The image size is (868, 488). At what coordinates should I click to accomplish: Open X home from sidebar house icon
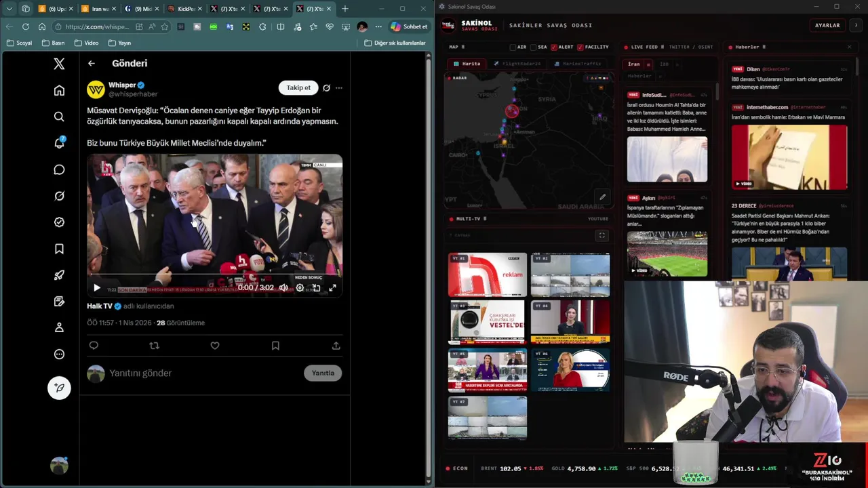tap(59, 91)
